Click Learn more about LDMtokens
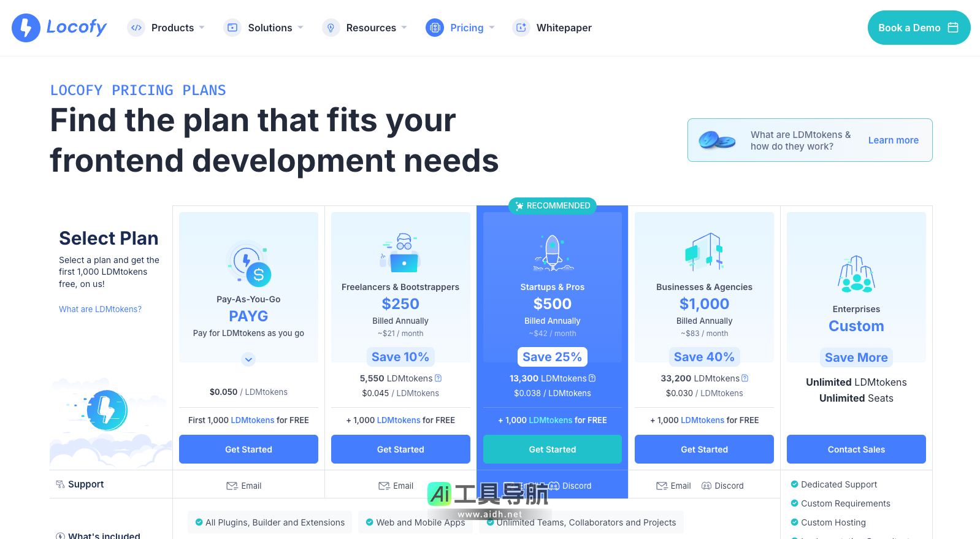This screenshot has width=980, height=539. (x=893, y=140)
